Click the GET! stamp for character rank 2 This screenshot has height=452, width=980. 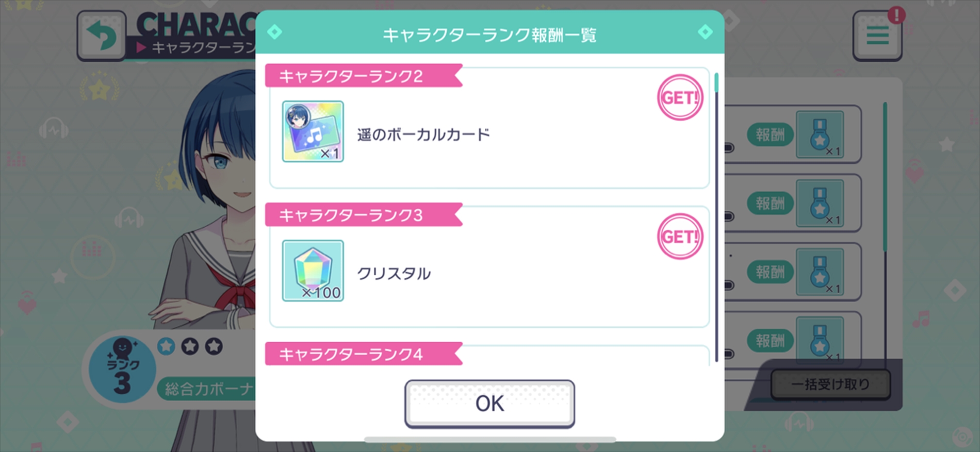tap(680, 97)
